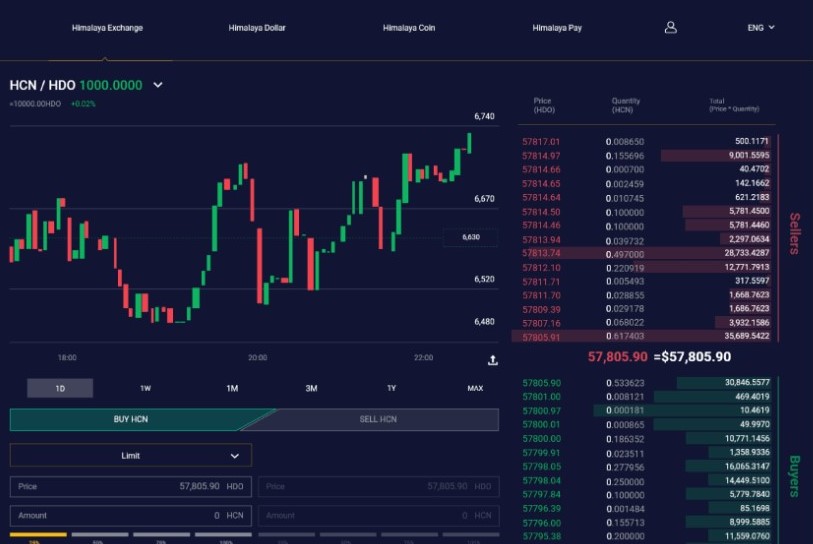
Task: Select buy order at price 57797.84
Action: point(646,494)
